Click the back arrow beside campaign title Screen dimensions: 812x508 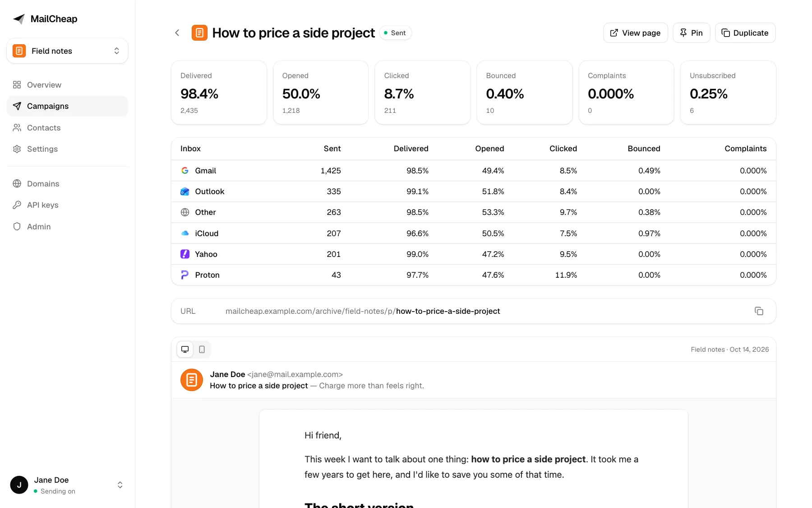point(177,33)
